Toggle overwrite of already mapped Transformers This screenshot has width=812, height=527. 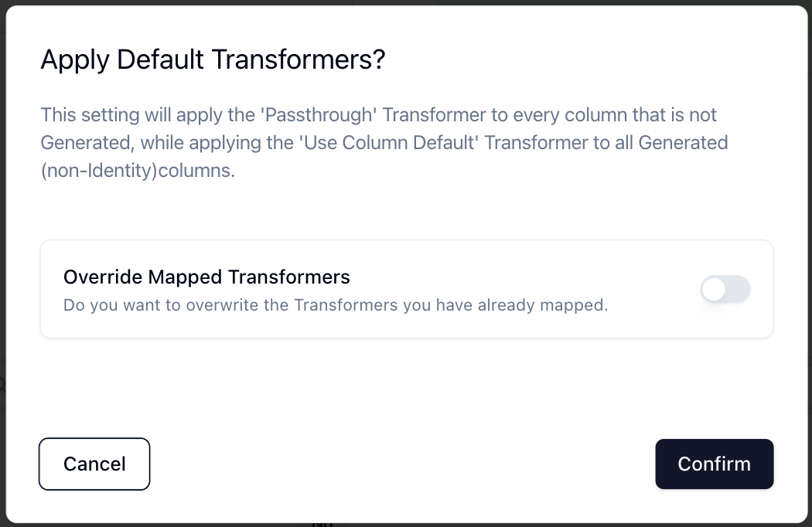[x=725, y=289]
